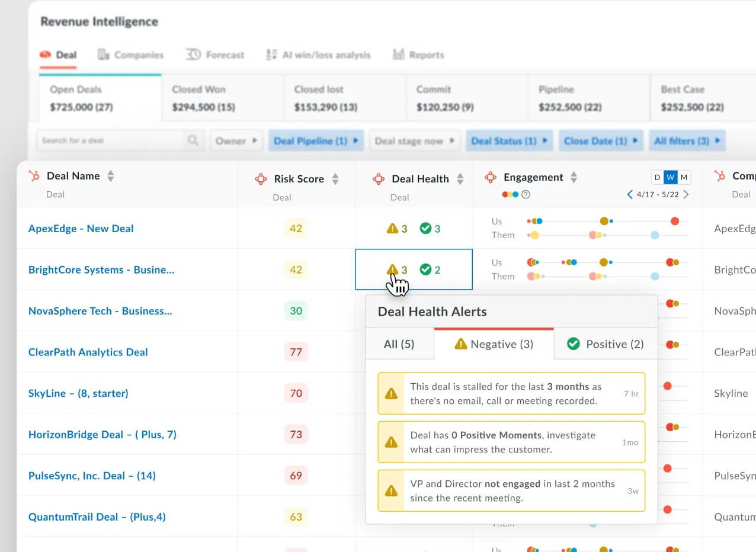
Task: Select the Open Deals summary card
Action: (100, 98)
